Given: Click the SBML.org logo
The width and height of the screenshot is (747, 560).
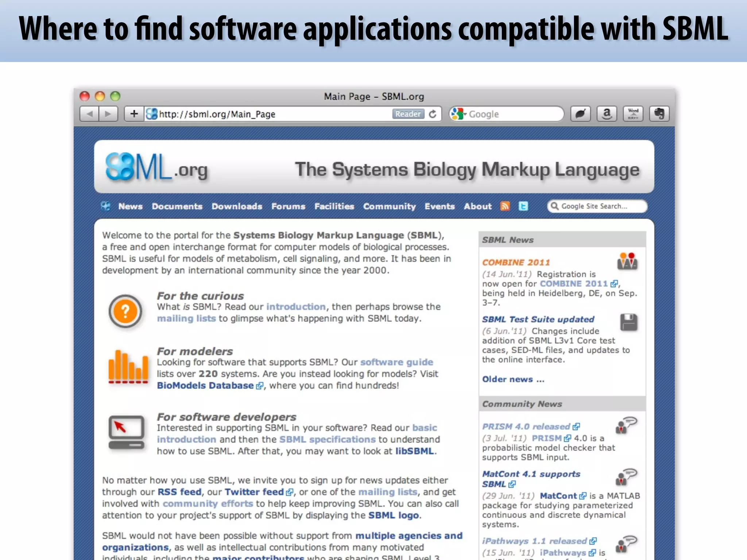Looking at the screenshot, I should point(157,168).
